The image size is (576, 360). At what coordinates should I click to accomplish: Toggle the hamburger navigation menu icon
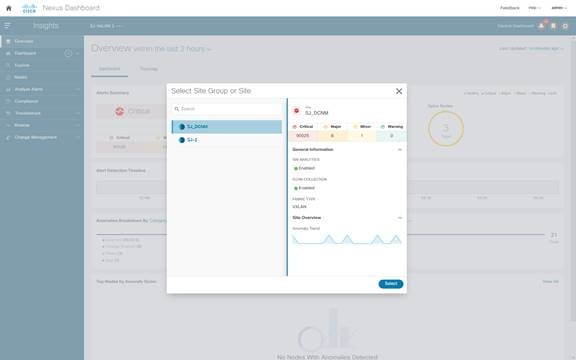click(x=7, y=25)
